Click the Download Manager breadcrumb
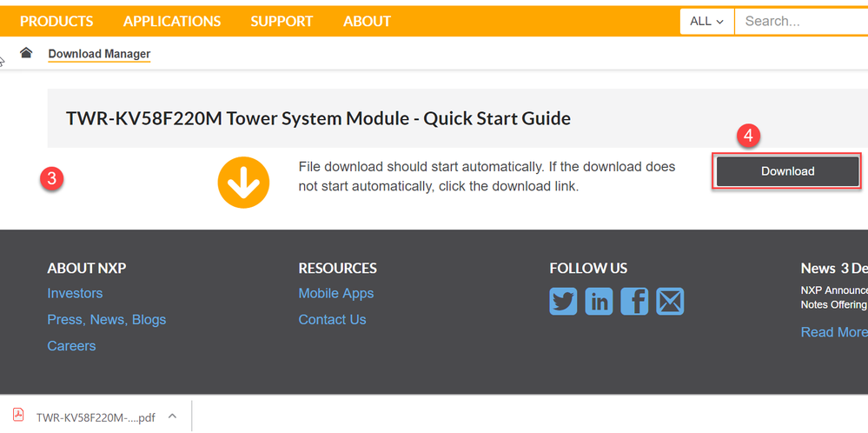 (99, 54)
